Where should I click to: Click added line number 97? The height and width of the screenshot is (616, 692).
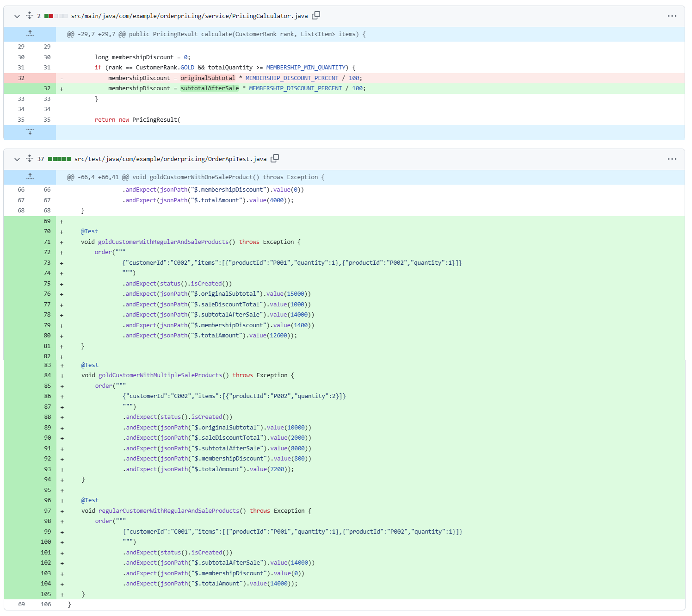48,510
